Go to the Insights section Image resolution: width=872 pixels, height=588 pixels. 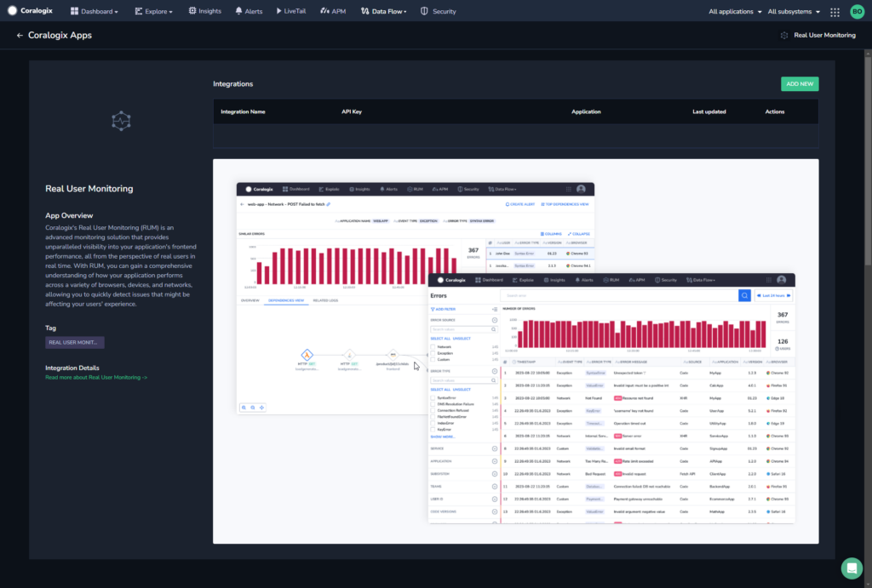[204, 11]
